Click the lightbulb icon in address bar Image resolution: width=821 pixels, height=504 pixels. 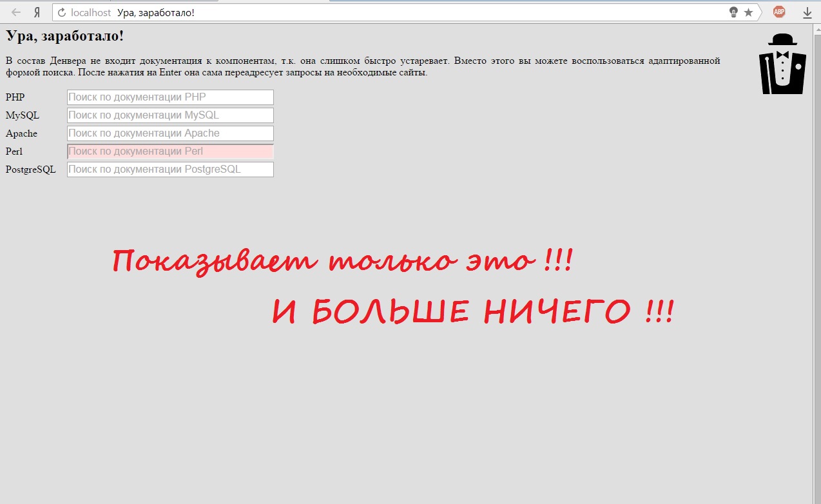tap(733, 12)
